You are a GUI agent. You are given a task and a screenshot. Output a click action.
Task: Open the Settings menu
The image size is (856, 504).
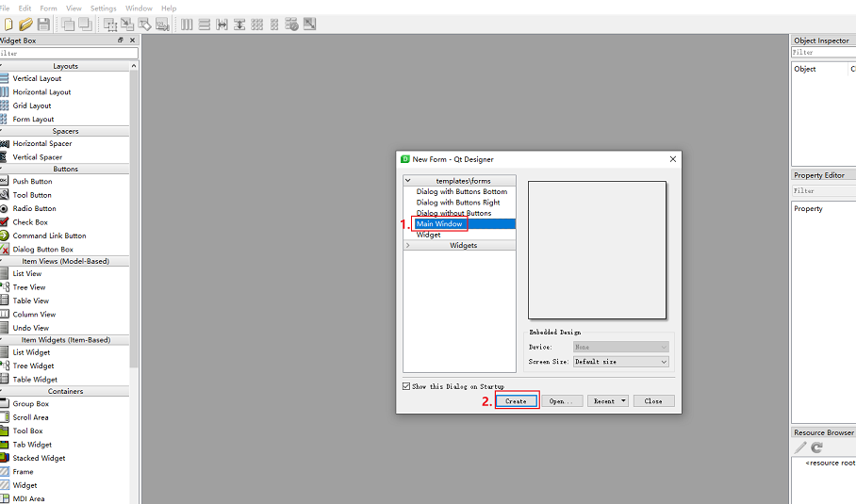click(x=103, y=8)
